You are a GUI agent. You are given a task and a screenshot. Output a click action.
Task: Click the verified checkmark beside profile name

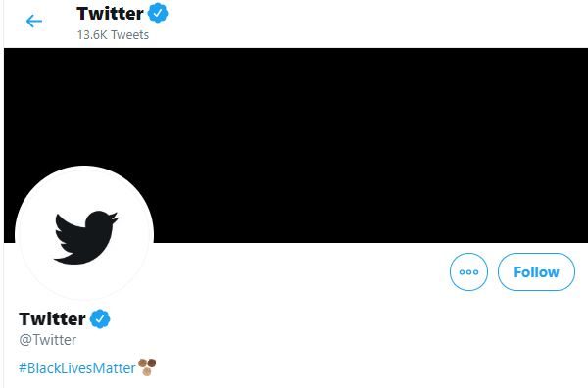100,319
